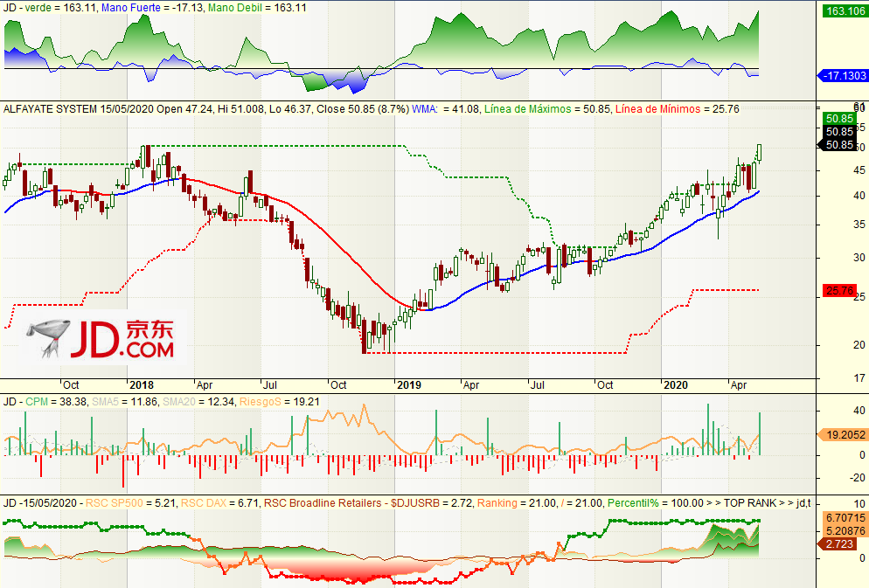Click 'Línea de Mínimos' legend text
Viewport: 869px width, 588px height.
[657, 109]
